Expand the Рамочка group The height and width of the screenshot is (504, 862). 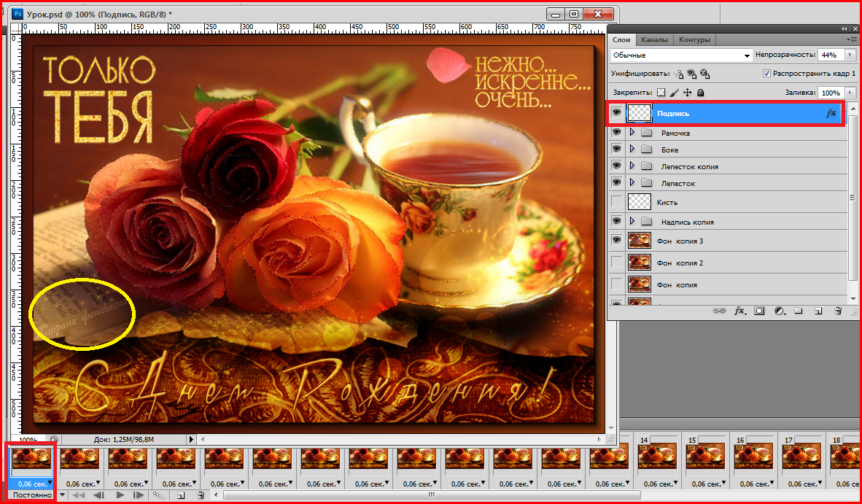(632, 133)
